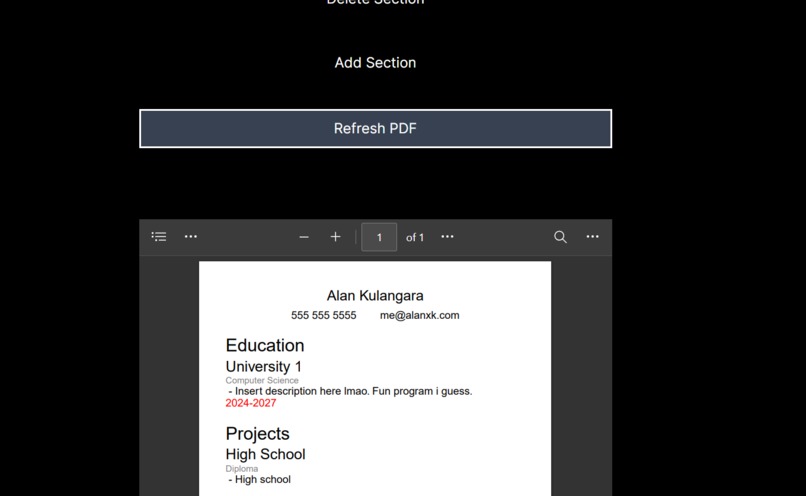Click the PDF page number field
The height and width of the screenshot is (496, 806).
[x=379, y=237]
